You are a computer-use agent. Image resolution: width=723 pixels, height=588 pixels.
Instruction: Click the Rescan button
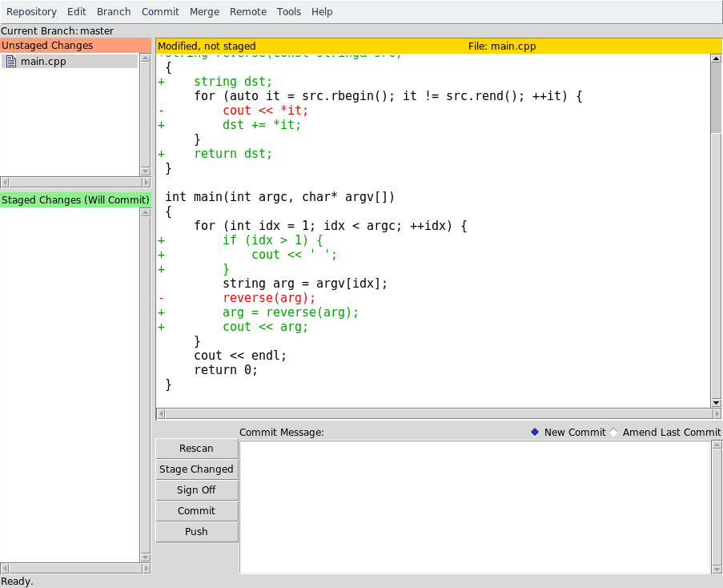[196, 448]
